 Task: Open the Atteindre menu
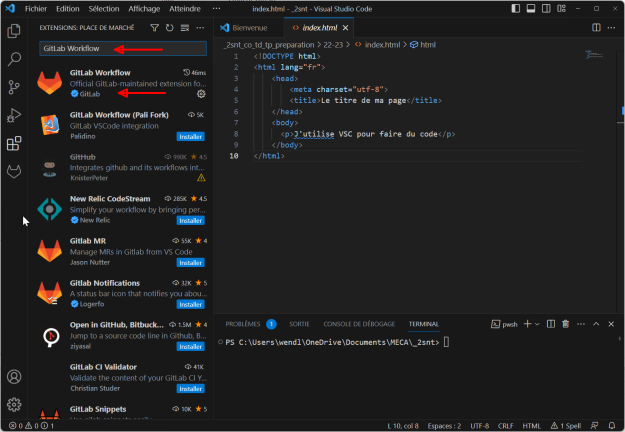click(x=185, y=8)
